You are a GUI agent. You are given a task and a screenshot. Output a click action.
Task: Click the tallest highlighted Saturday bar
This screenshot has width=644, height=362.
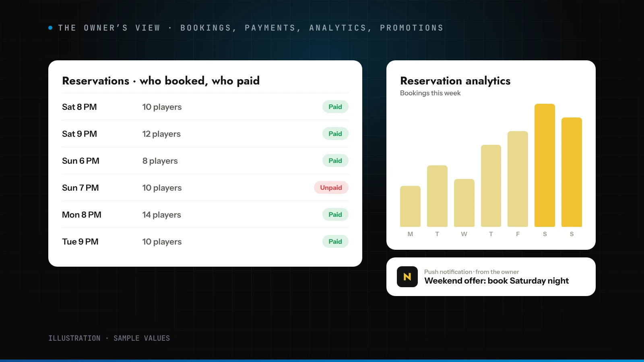545,165
